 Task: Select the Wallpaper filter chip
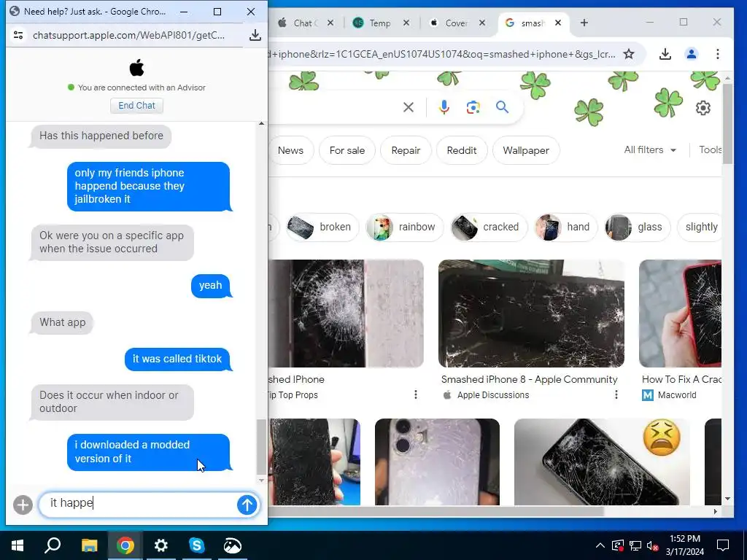point(526,150)
